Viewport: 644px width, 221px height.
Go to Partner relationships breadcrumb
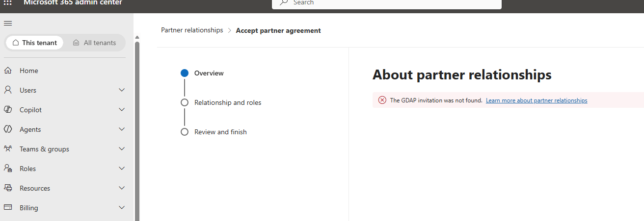tap(192, 30)
